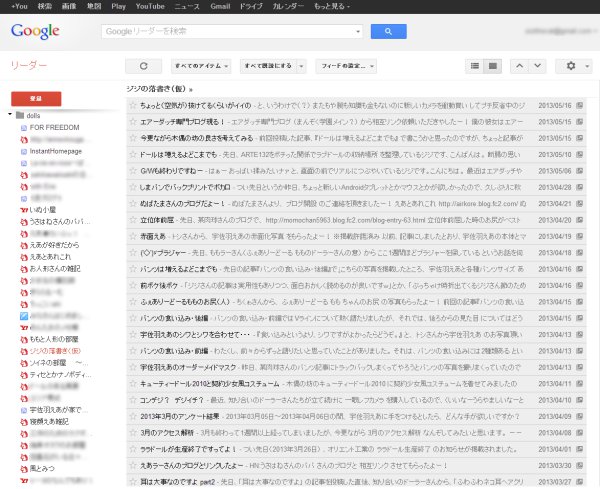Open YouTube in the top bar

click(150, 7)
